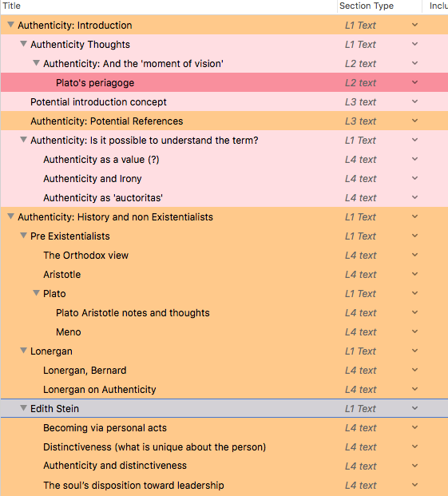448x496 pixels.
Task: Collapse the Edith Stein disclosure triangle
Action: tap(23, 408)
